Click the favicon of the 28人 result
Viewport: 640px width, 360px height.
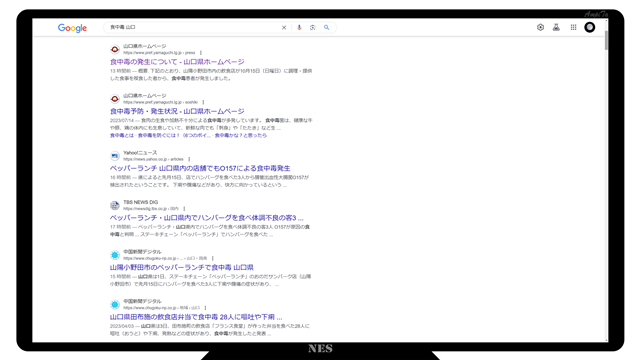[x=115, y=304]
